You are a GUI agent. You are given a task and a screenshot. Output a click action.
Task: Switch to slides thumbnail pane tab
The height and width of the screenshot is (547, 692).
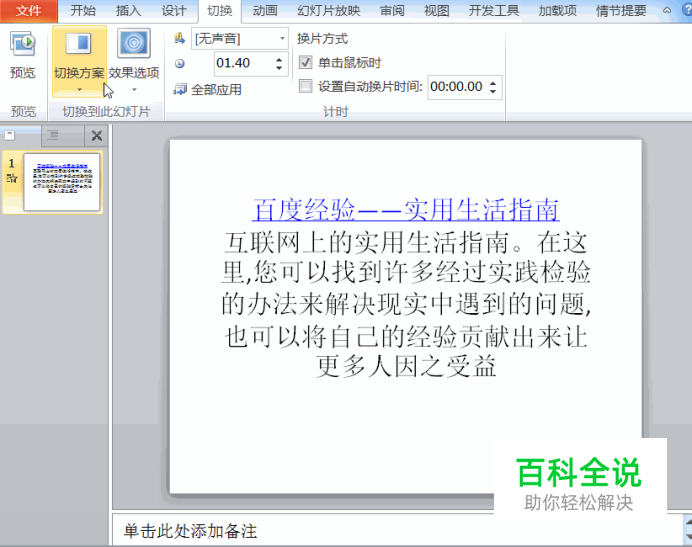pos(21,135)
